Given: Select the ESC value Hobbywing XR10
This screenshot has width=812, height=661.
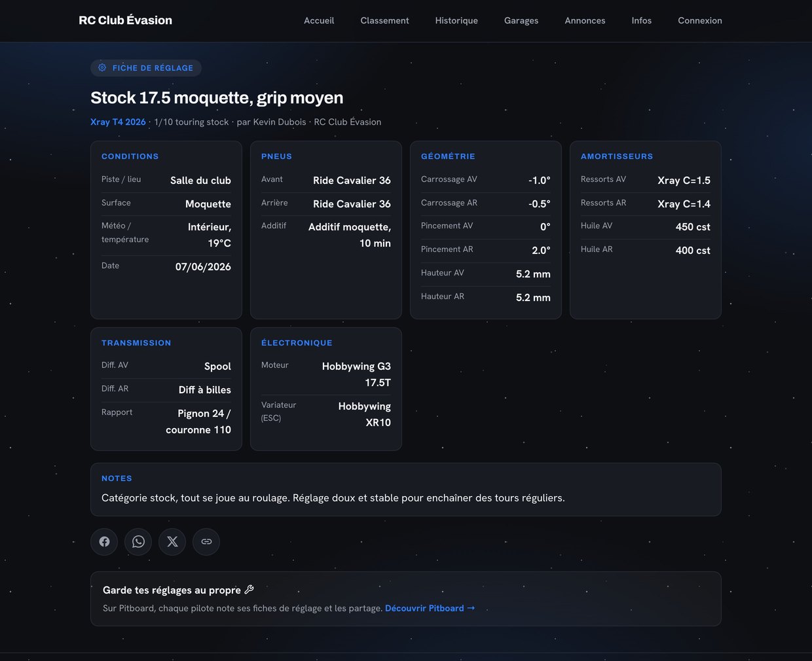Looking at the screenshot, I should [x=365, y=414].
